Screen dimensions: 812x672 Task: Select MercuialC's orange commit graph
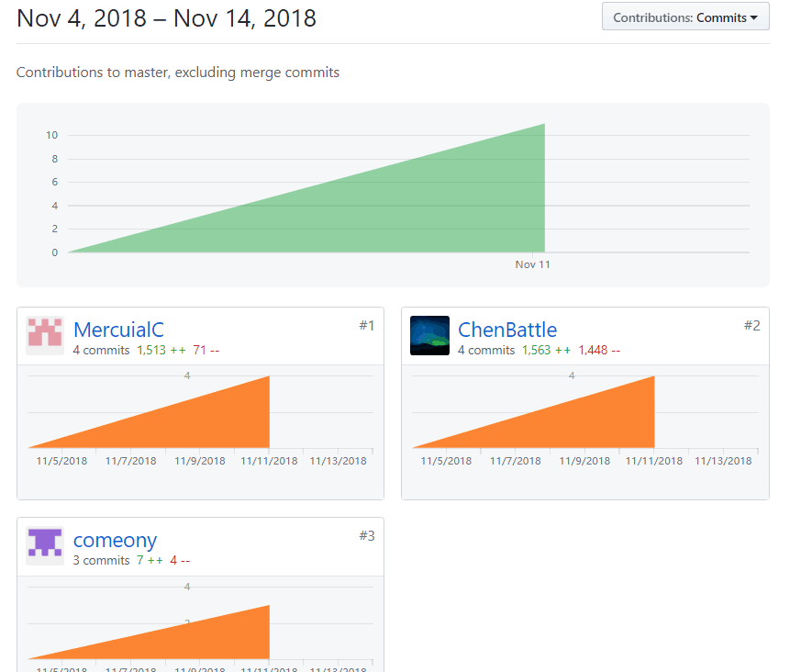(149, 412)
